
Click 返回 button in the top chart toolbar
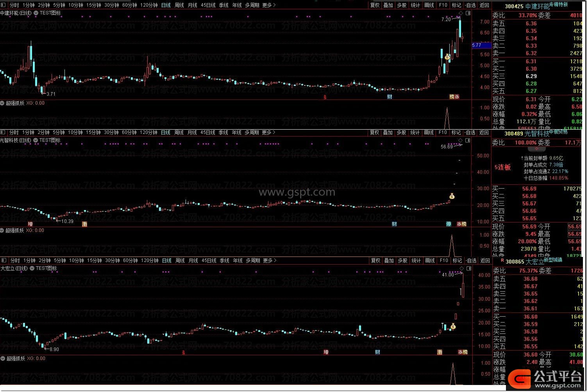pyautogui.click(x=484, y=5)
